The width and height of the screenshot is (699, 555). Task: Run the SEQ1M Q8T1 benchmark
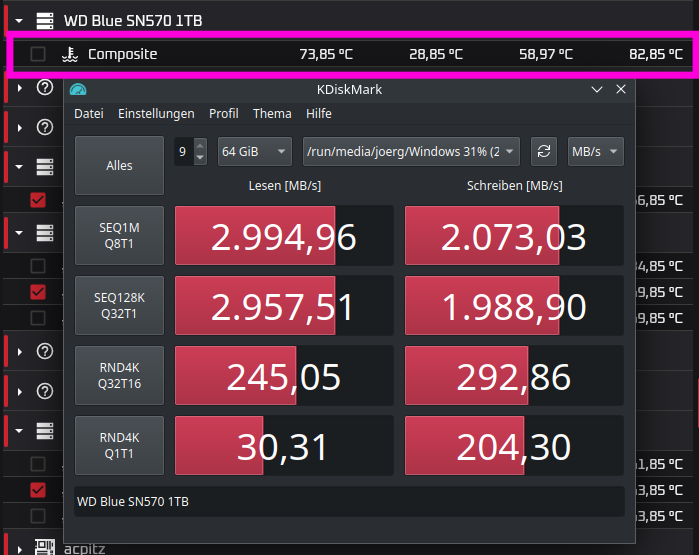(119, 235)
